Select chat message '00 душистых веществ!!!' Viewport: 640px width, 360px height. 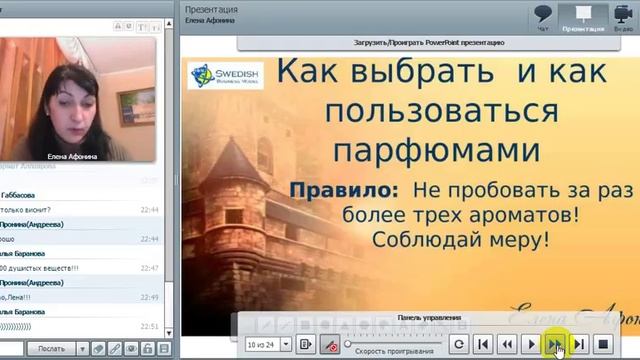tap(39, 268)
